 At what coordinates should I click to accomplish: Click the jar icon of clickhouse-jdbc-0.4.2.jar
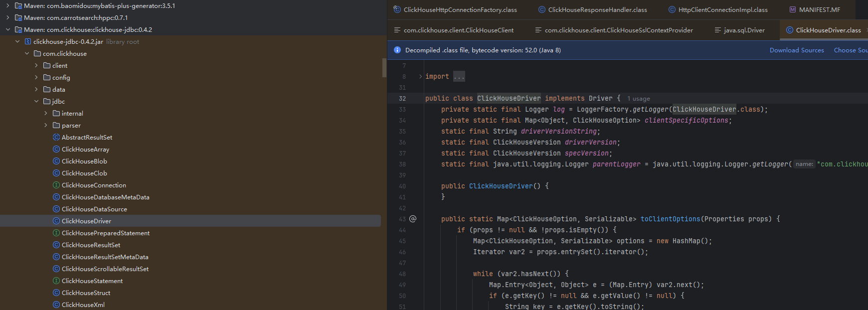coord(28,42)
